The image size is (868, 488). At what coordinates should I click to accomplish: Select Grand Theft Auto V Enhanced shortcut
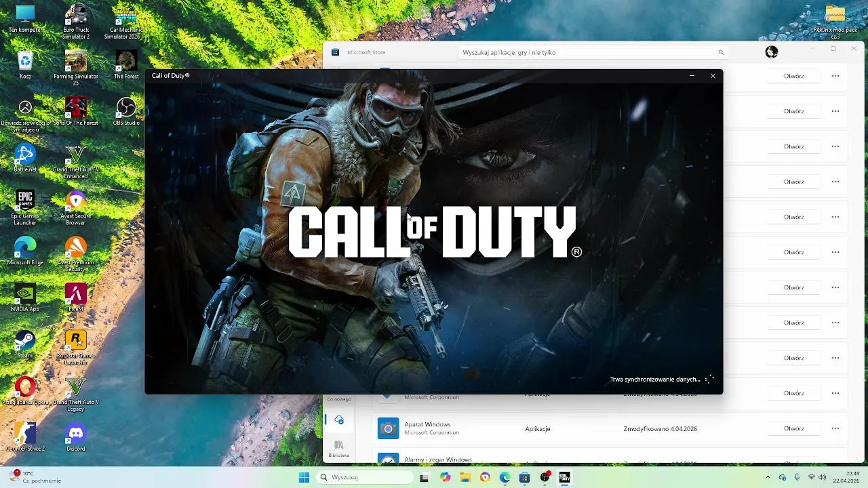pyautogui.click(x=76, y=161)
